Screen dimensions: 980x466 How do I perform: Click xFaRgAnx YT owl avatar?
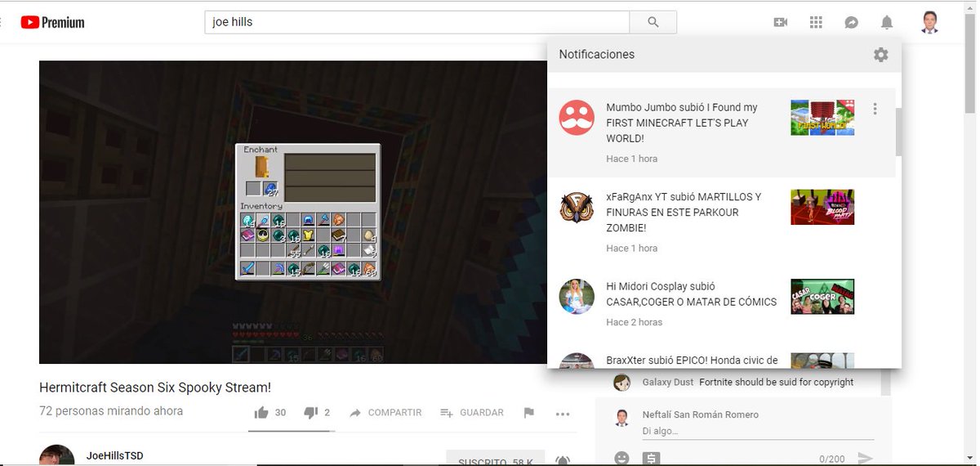[x=577, y=207]
